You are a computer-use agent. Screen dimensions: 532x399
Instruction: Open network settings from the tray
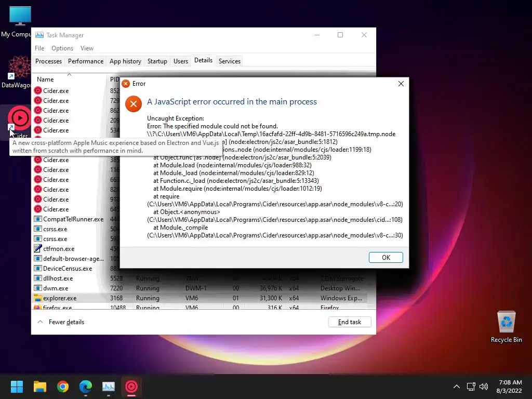click(x=471, y=387)
